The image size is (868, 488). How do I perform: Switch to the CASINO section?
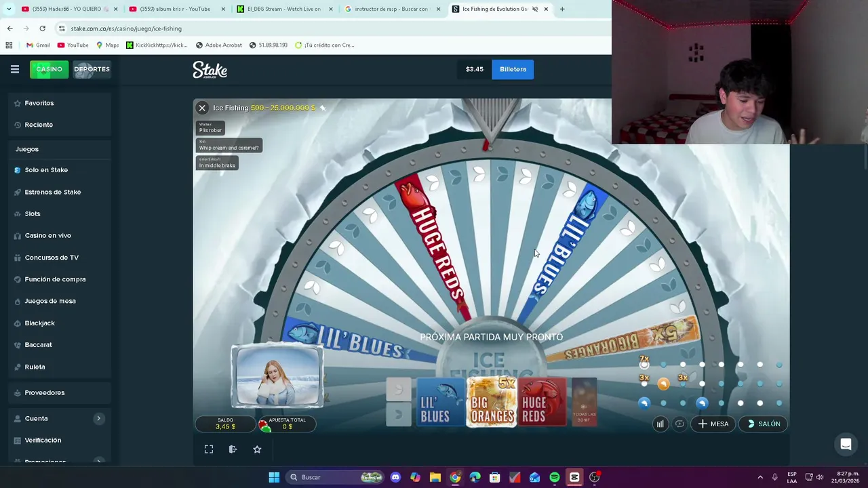(49, 69)
